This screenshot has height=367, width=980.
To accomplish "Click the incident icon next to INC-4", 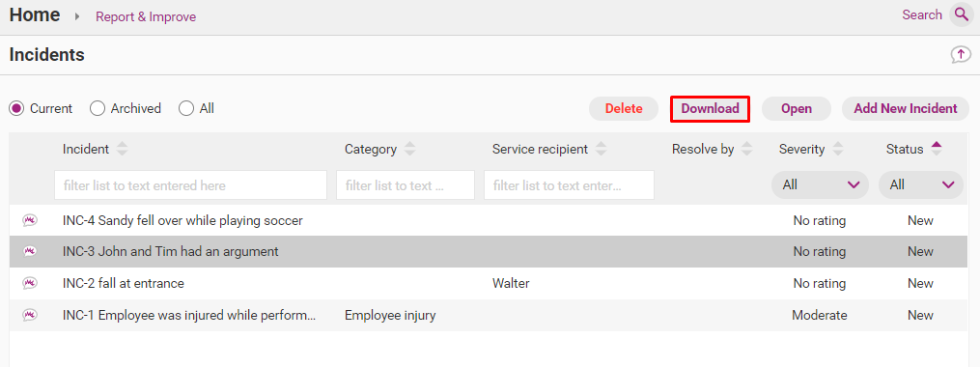I will (x=30, y=220).
